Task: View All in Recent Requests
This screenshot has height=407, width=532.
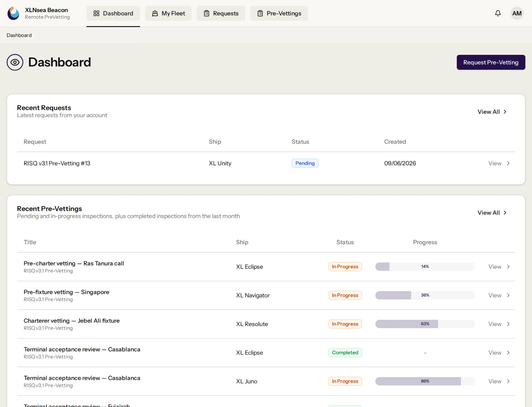Action: coord(492,112)
